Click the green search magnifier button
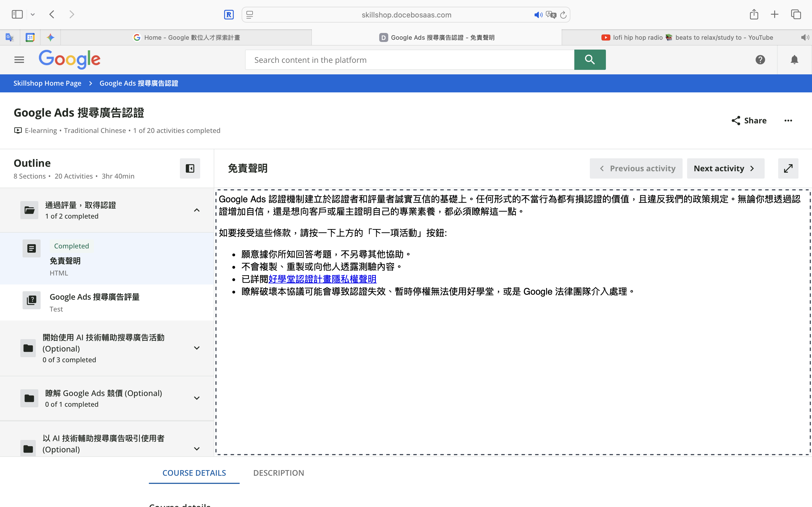The height and width of the screenshot is (507, 812). point(590,60)
